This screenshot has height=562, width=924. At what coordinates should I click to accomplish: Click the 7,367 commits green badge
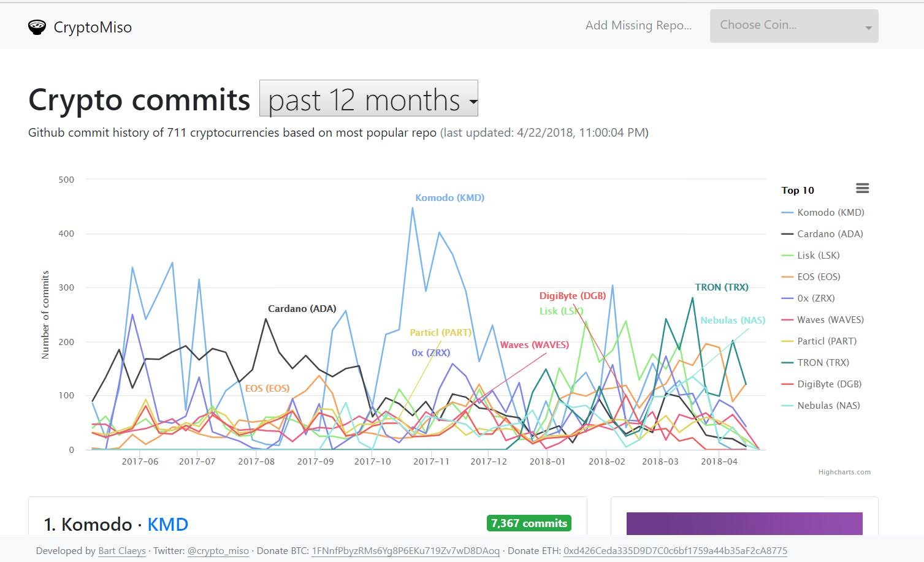[529, 523]
